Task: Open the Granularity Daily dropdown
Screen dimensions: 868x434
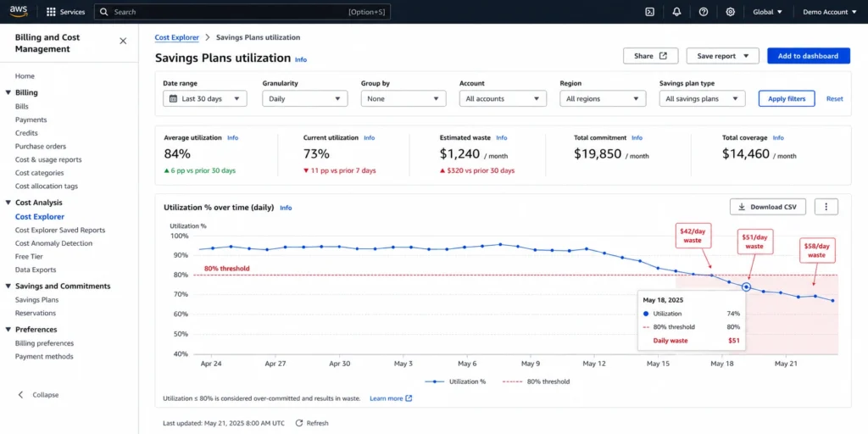Action: click(x=305, y=98)
